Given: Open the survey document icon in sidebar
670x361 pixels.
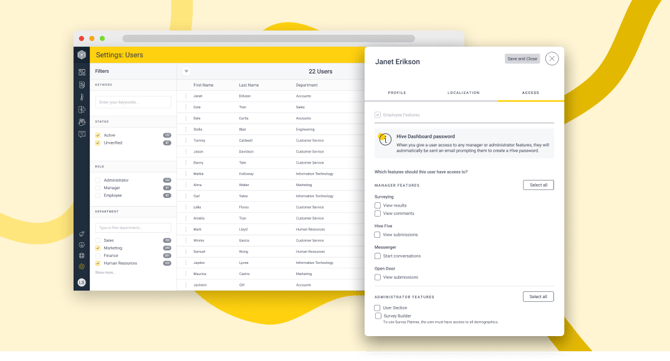Looking at the screenshot, I should (82, 85).
